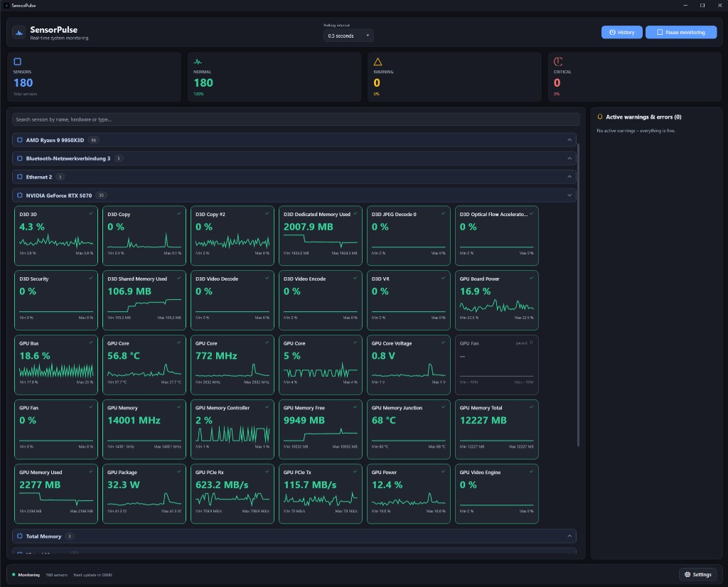This screenshot has height=587, width=728.
Task: Click the 'Next update in' status bar text
Action: [92, 575]
